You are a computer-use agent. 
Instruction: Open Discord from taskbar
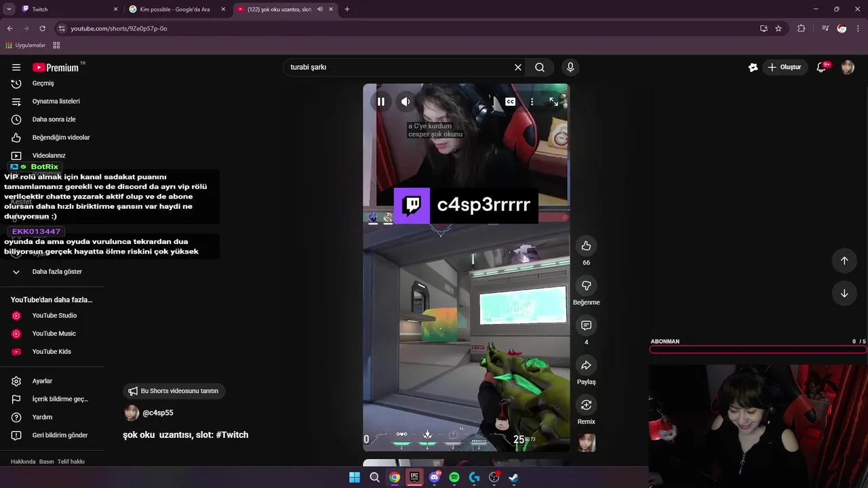[435, 477]
